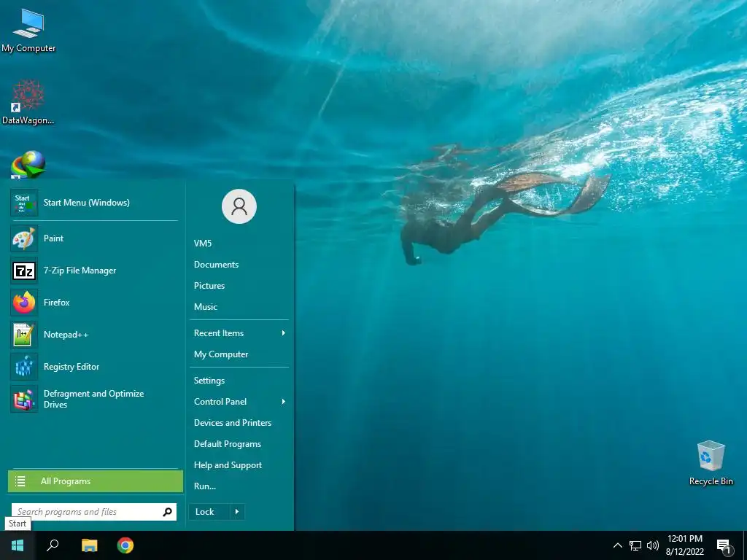Click the taskbar clock and date

[684, 545]
